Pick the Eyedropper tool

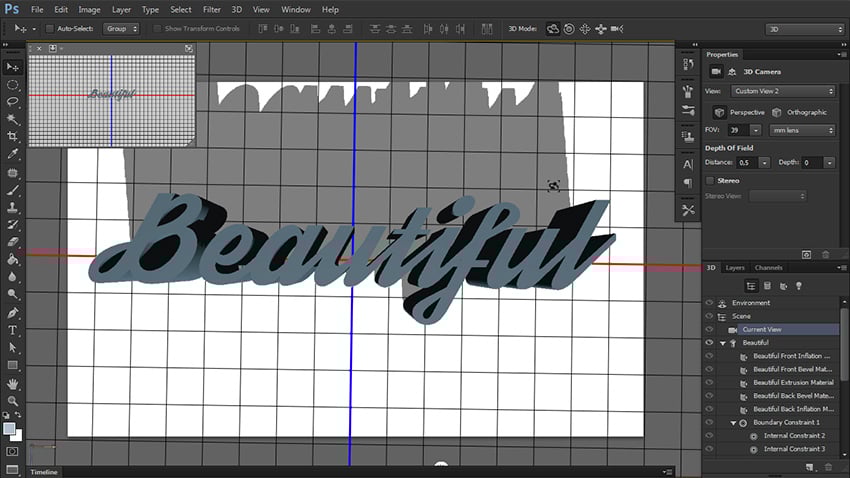(x=12, y=154)
